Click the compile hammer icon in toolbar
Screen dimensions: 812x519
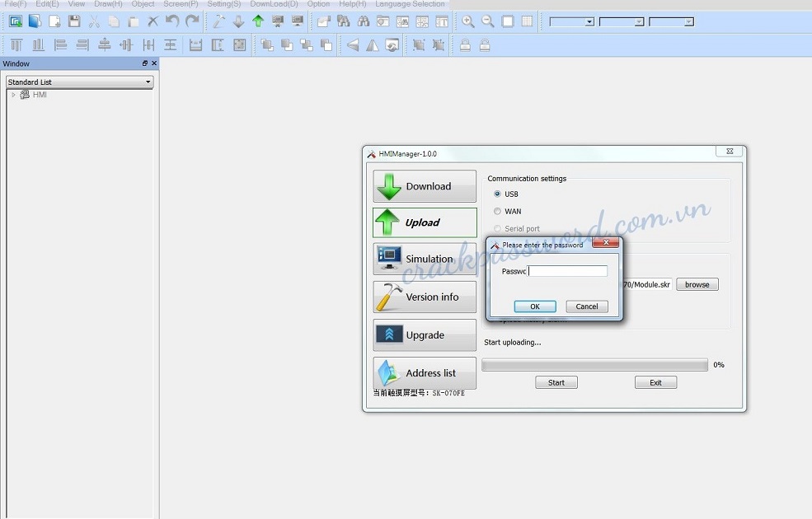[x=219, y=21]
